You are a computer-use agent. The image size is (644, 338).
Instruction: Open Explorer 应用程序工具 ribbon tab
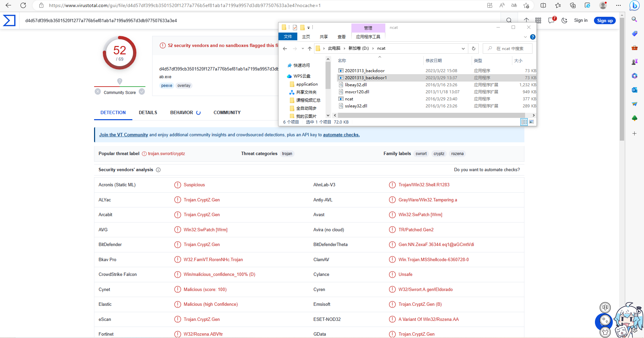[x=368, y=37]
